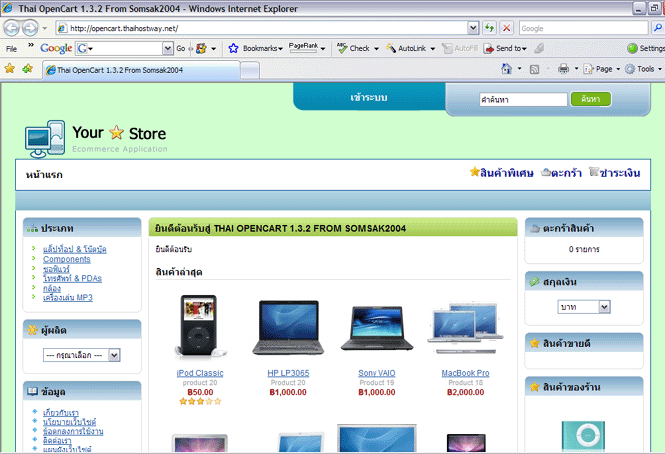The width and height of the screenshot is (665, 454).
Task: Open the currency dropdown showing บาท
Action: (x=604, y=306)
